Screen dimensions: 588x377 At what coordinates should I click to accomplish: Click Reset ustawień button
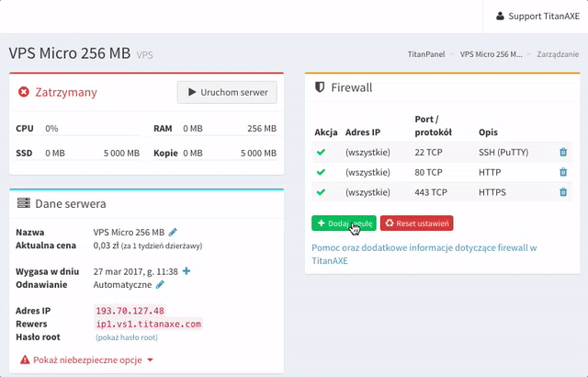coord(416,223)
